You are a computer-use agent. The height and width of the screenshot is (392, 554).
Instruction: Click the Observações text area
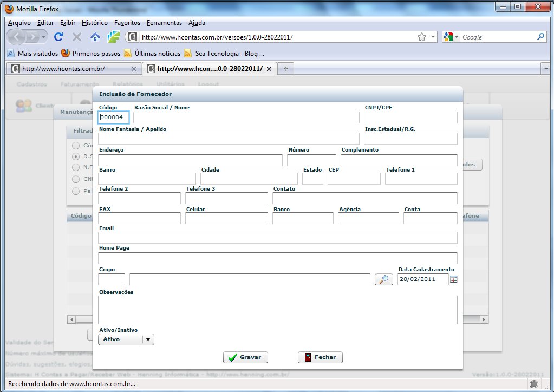tap(278, 310)
